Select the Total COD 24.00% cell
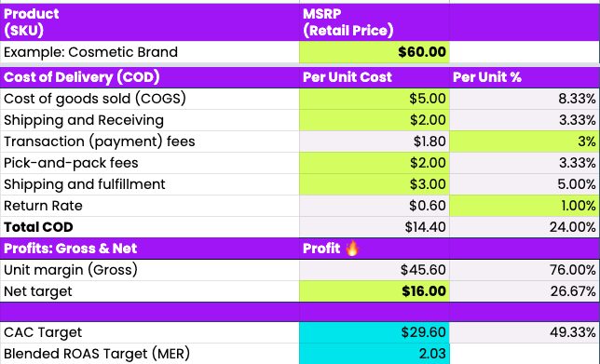The height and width of the screenshot is (364, 600). click(525, 227)
